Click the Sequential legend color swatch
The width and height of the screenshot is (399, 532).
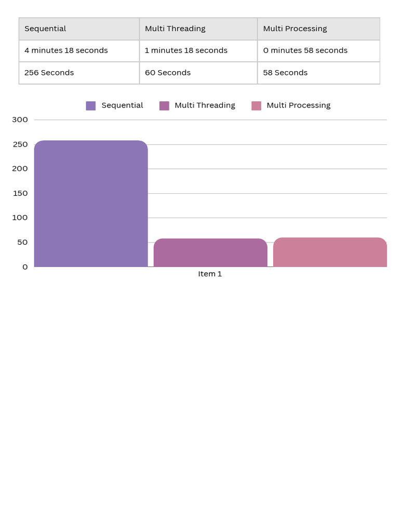pos(91,106)
